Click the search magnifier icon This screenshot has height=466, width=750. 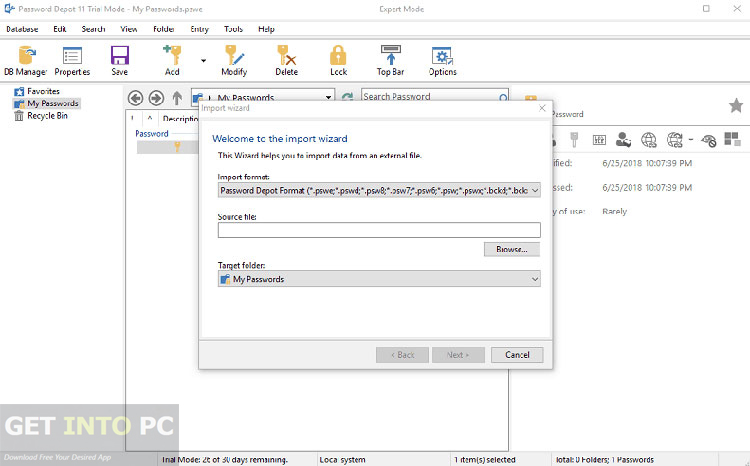point(503,98)
